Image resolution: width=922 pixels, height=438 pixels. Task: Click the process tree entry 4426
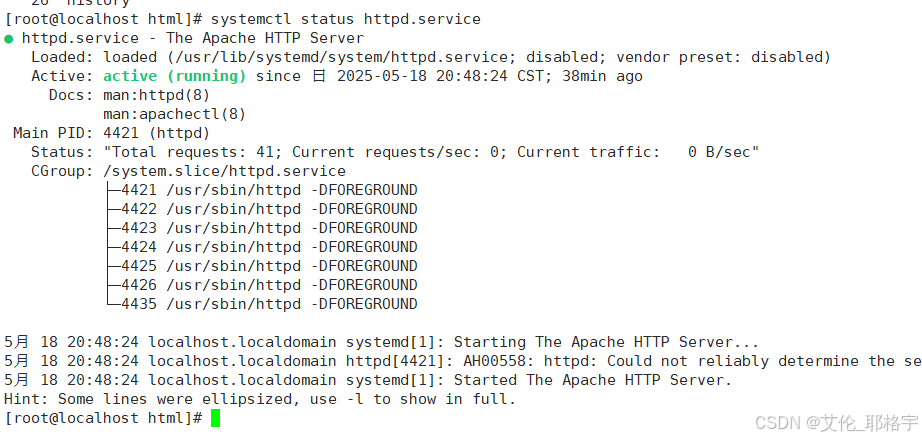[x=269, y=285]
